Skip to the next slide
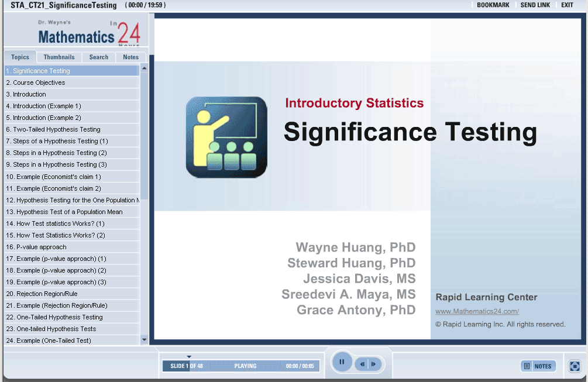This screenshot has width=588, height=382. coord(373,364)
